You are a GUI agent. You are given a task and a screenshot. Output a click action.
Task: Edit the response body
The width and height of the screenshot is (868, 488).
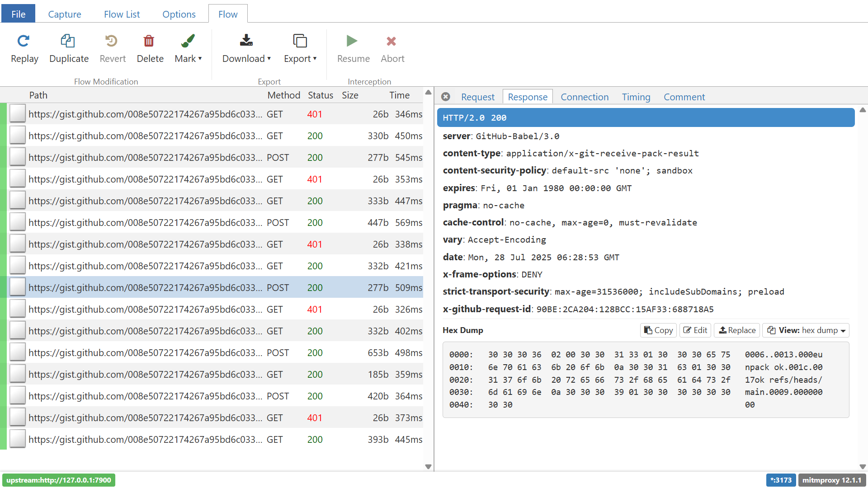pos(695,330)
